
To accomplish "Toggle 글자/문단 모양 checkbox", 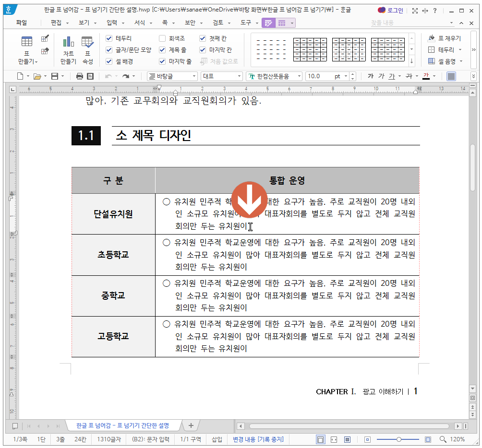I will pos(109,50).
